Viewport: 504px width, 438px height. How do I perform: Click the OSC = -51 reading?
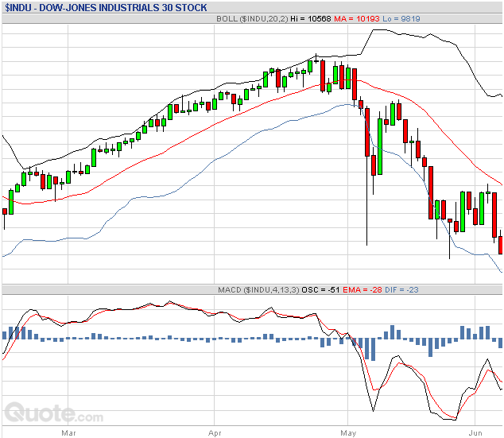[x=320, y=290]
